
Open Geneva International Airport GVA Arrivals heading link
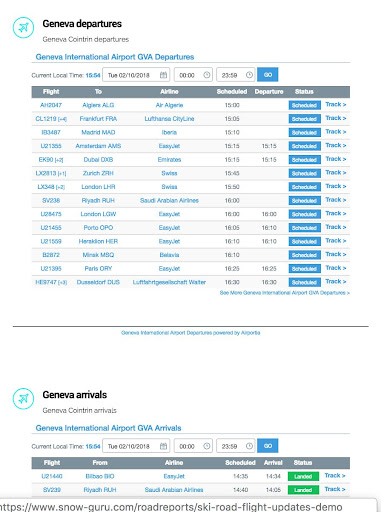click(108, 428)
